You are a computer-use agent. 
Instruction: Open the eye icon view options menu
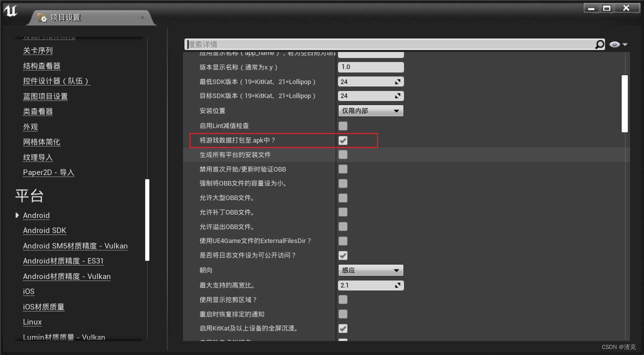[x=615, y=44]
